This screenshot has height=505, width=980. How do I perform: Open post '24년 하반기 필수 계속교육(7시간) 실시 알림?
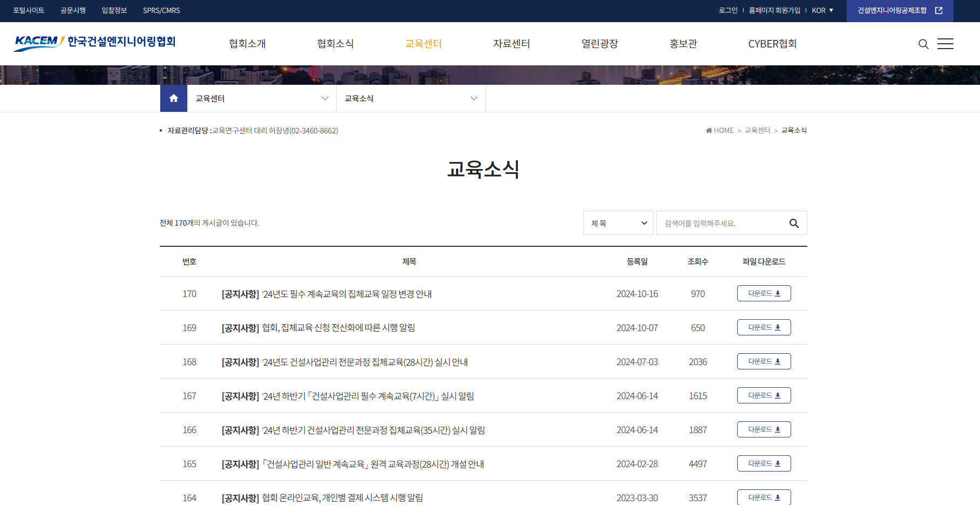(348, 396)
